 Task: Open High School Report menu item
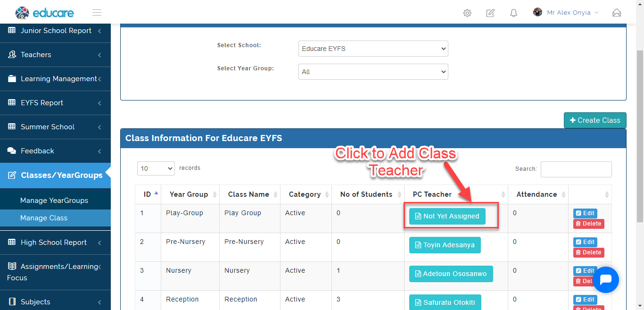(55, 243)
